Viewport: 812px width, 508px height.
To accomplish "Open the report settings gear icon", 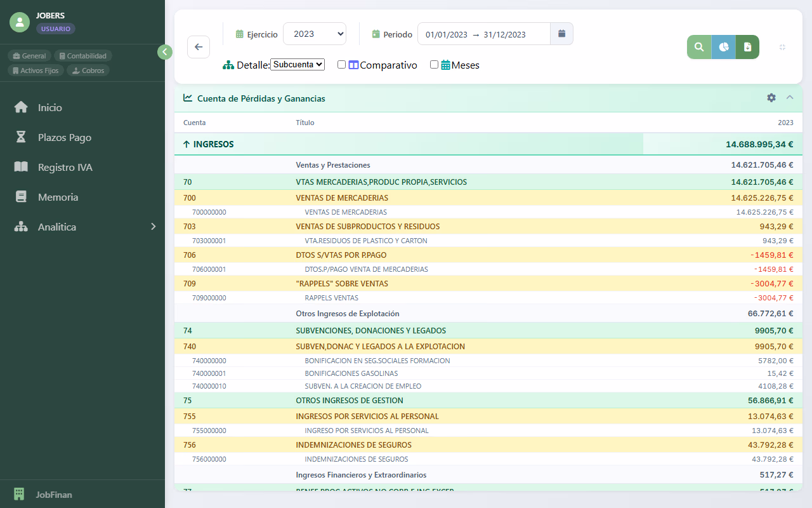I will (771, 98).
